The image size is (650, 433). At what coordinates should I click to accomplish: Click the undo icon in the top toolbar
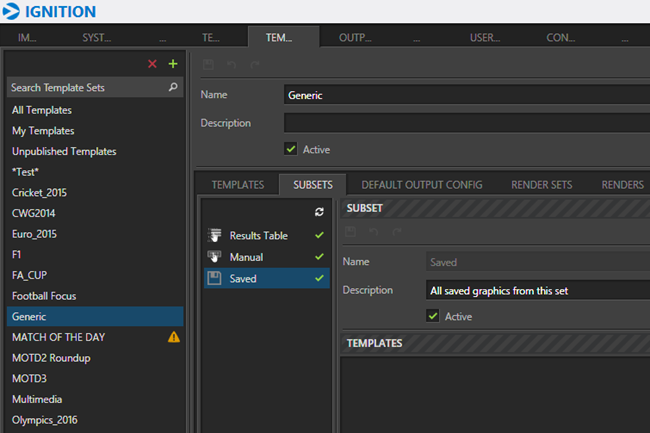(231, 65)
